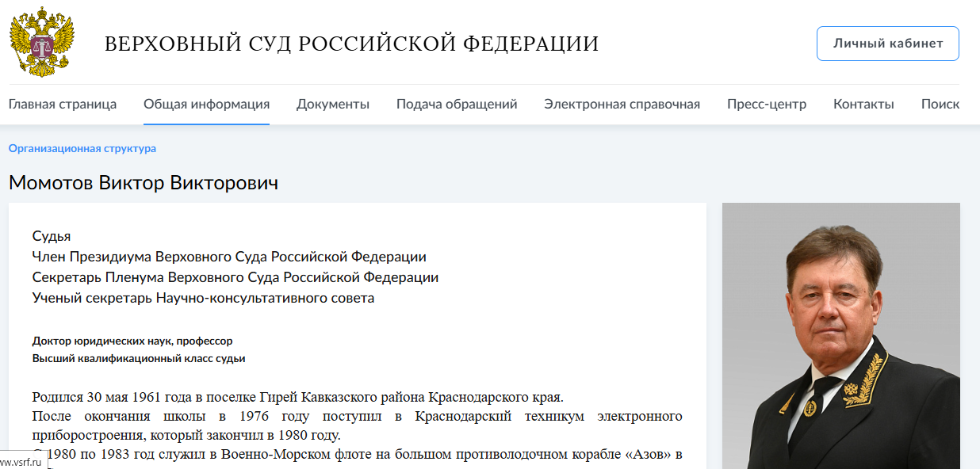This screenshot has width=980, height=469.
Task: Click the biography text card
Action: (357, 333)
